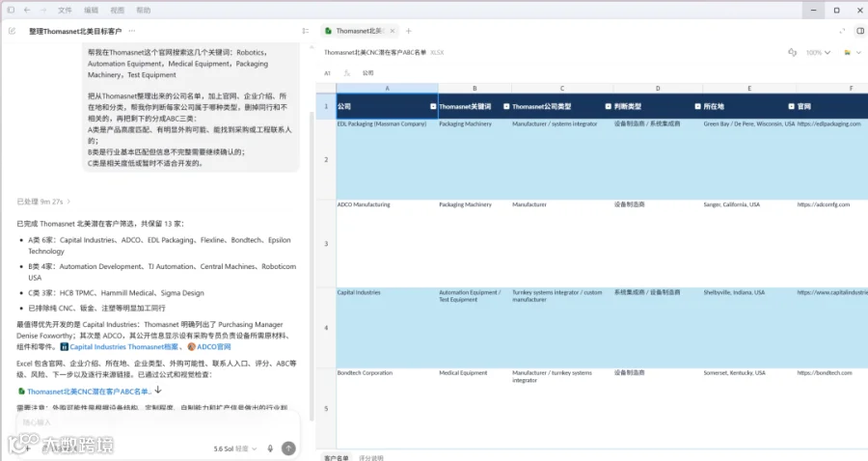Screen dimensions: 868x461
Task: Select row 4 header
Action: click(326, 328)
